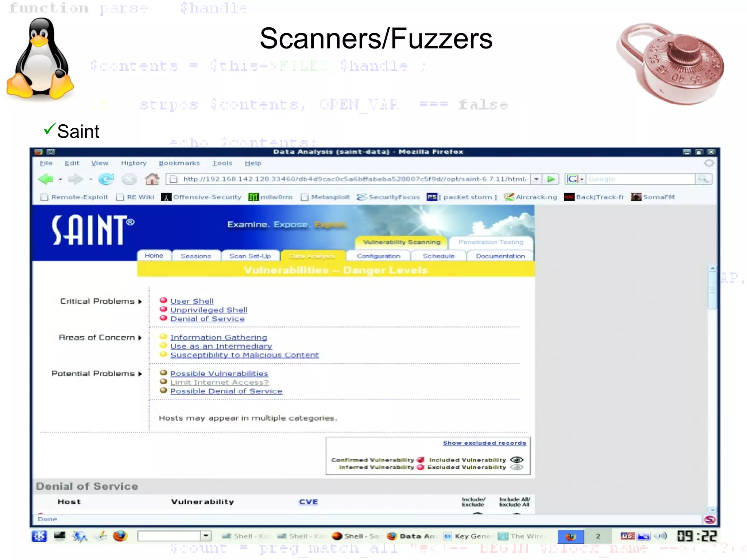Switch to virtual desktop 2 pager

tap(597, 536)
